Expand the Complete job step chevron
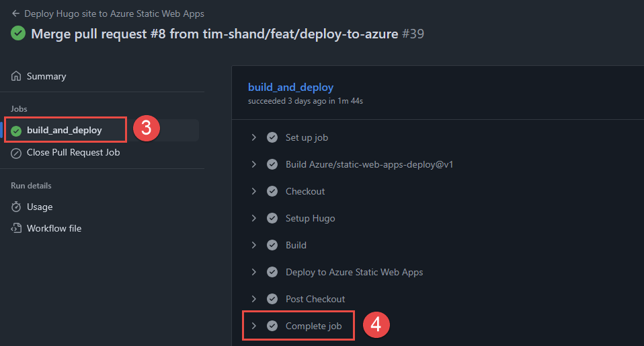The image size is (644, 346). (254, 326)
